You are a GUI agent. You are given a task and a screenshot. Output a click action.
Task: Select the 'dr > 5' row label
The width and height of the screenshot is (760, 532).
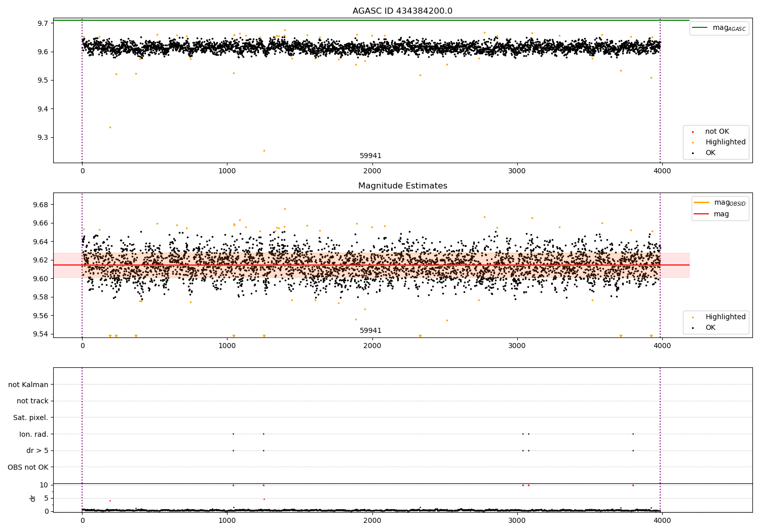coord(37,451)
